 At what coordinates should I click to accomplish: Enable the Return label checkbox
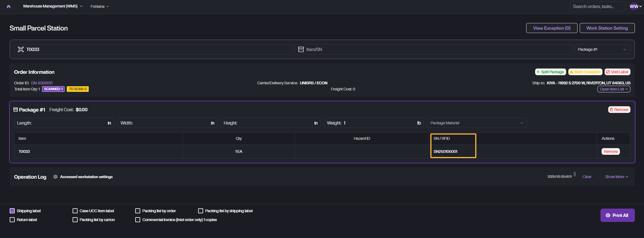tap(12, 220)
